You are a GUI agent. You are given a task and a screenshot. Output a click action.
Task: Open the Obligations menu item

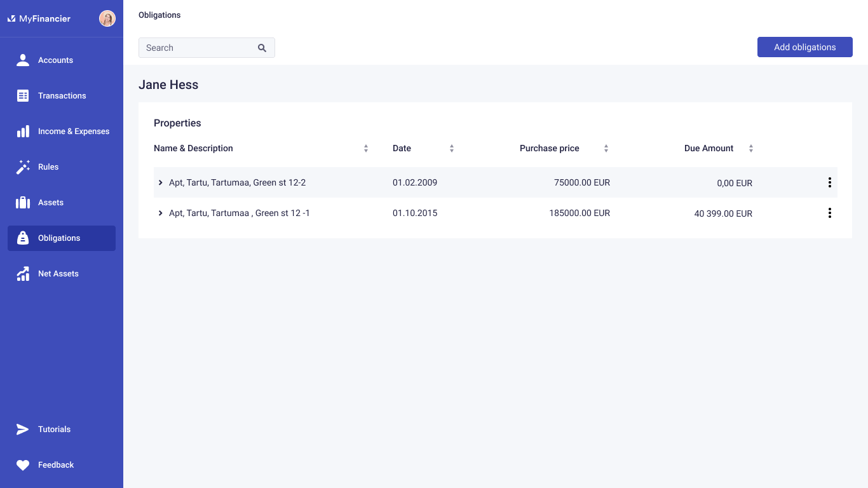[x=62, y=238]
